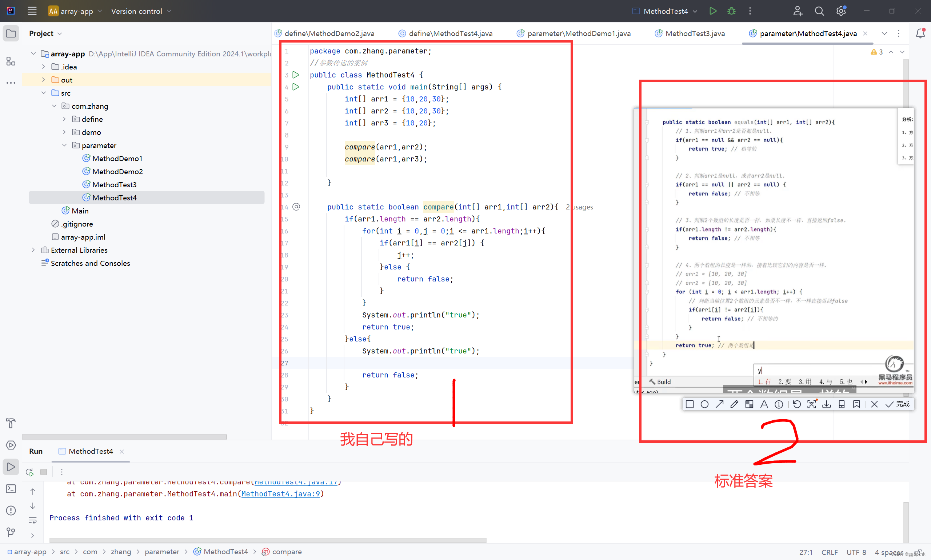
Task: Select the numbered marker tool
Action: pyautogui.click(x=779, y=404)
